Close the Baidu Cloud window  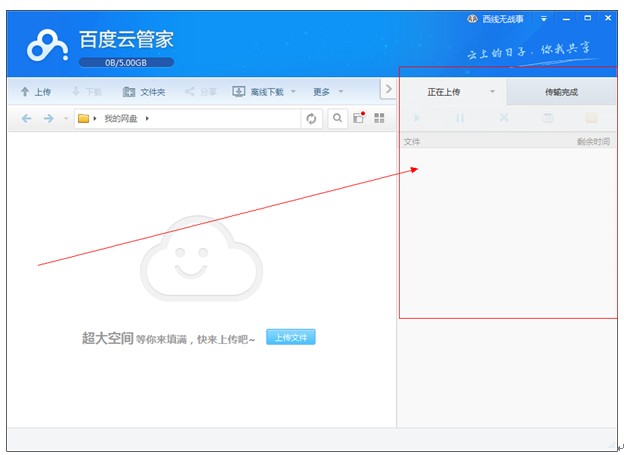click(608, 18)
